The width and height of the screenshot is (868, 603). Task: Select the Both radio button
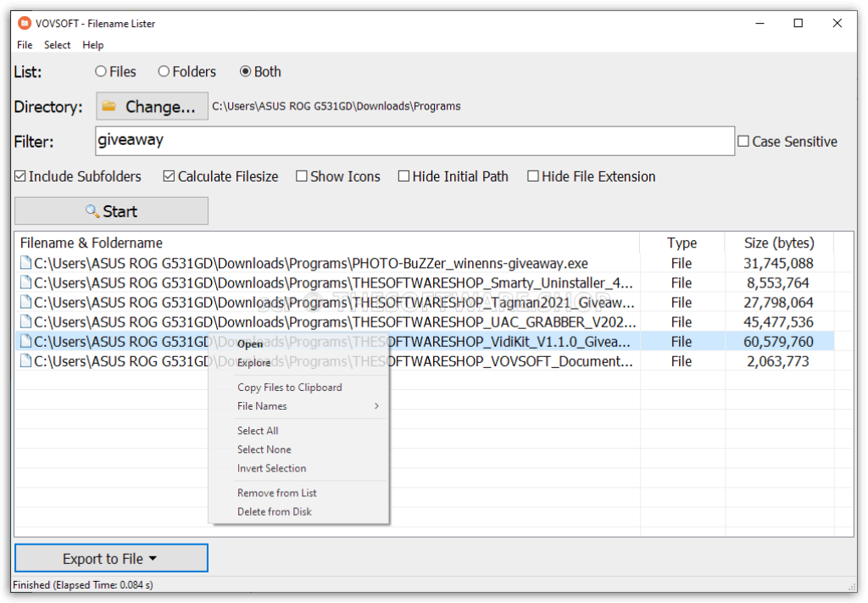[245, 71]
